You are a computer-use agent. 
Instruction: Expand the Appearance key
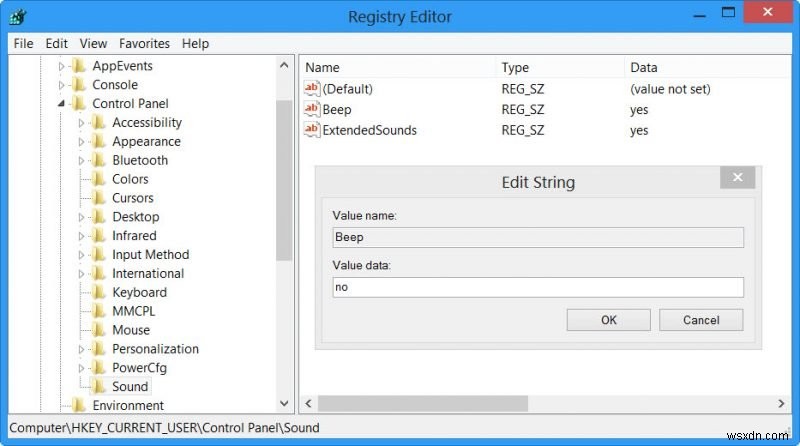[81, 142]
